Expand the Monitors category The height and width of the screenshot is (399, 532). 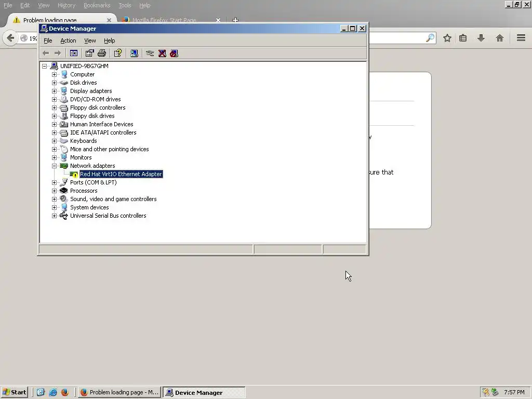tap(54, 157)
